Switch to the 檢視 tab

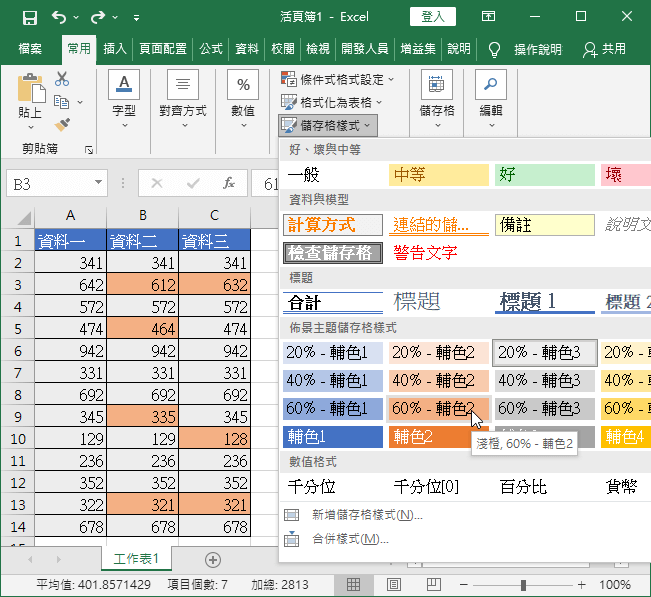(318, 49)
